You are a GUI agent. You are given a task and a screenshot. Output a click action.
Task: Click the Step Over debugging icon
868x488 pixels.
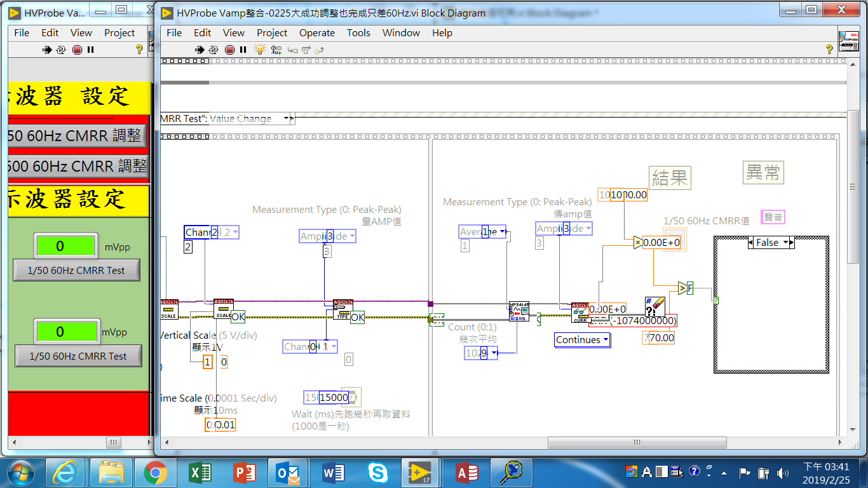pos(308,50)
